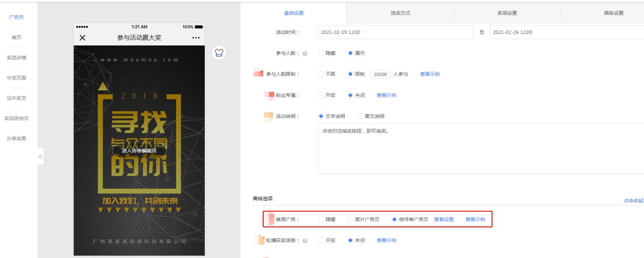Open 查看示例 link for 首屏广告
This screenshot has width=644, height=258.
pyautogui.click(x=475, y=219)
